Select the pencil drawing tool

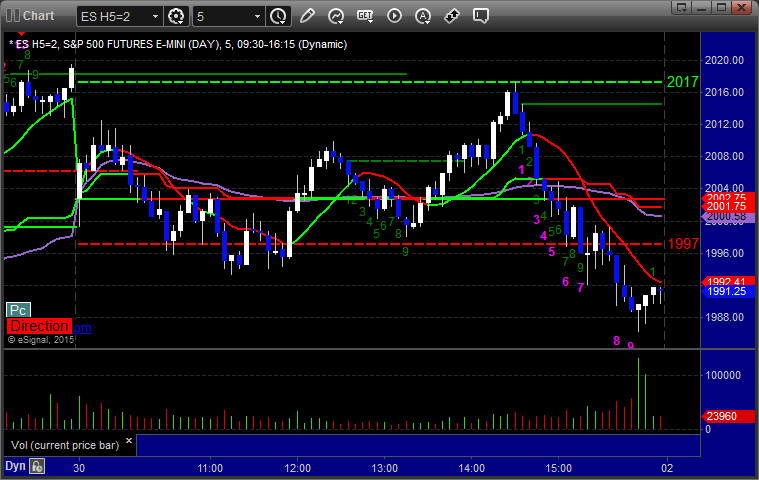(x=307, y=16)
